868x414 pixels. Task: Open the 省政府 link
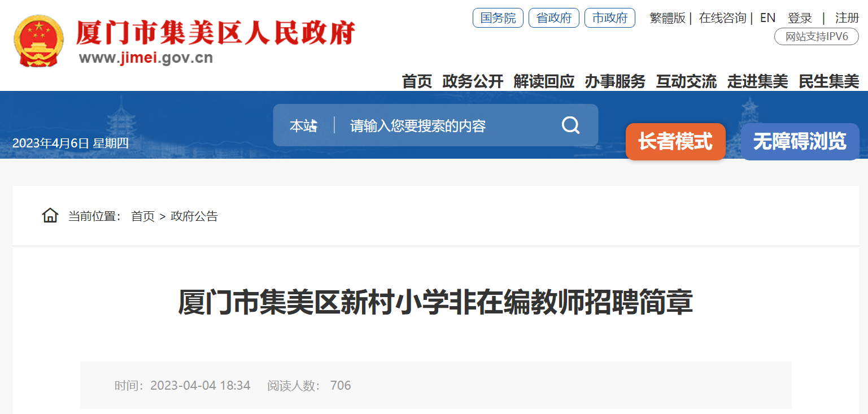554,18
